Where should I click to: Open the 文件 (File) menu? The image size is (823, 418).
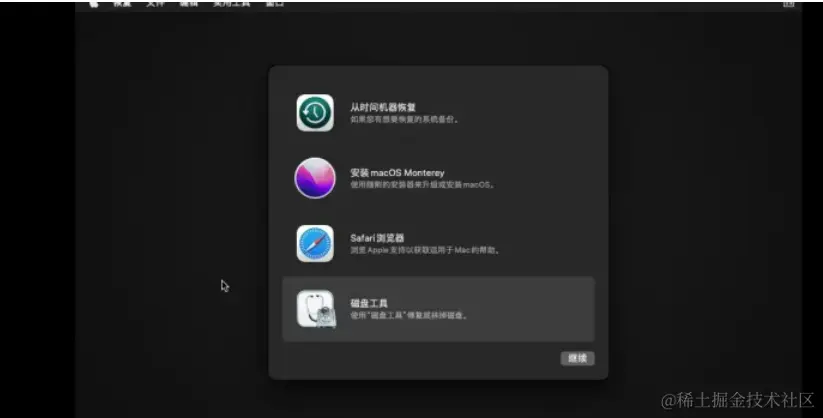tap(155, 4)
